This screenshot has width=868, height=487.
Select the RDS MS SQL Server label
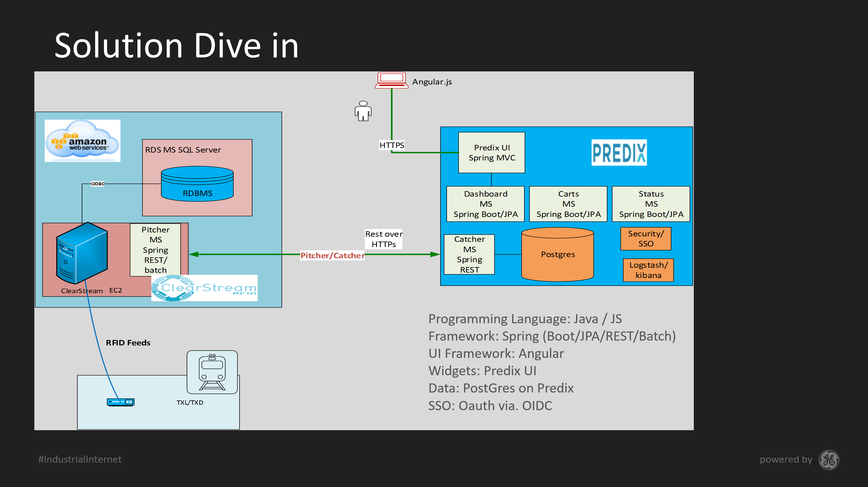tap(183, 150)
